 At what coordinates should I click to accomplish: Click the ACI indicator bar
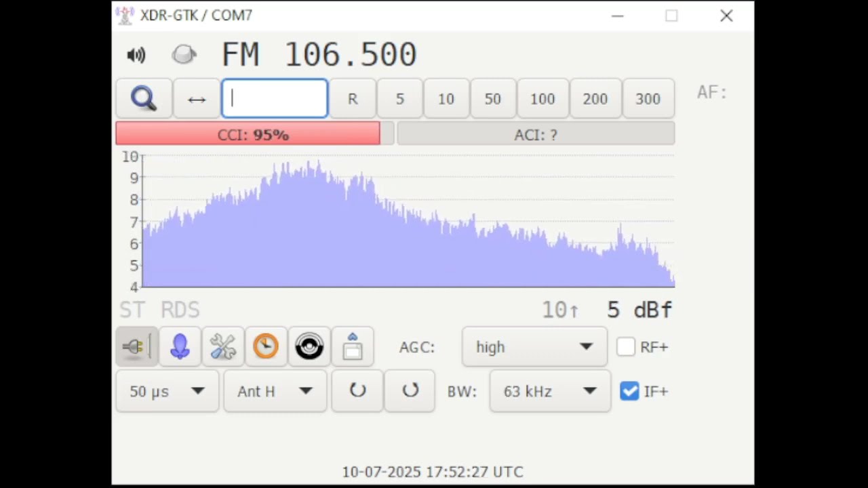[536, 134]
